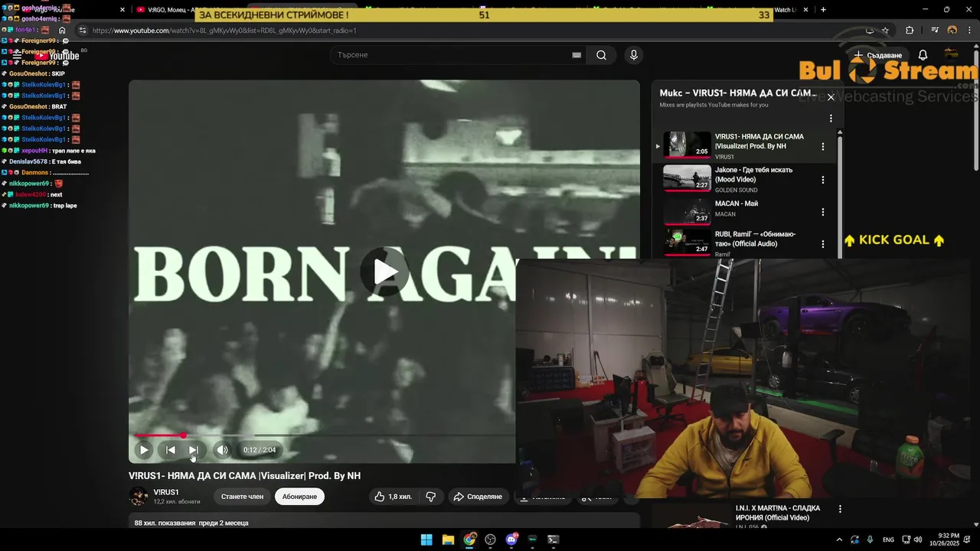
Task: View site information icon beside the URL
Action: coord(83,31)
